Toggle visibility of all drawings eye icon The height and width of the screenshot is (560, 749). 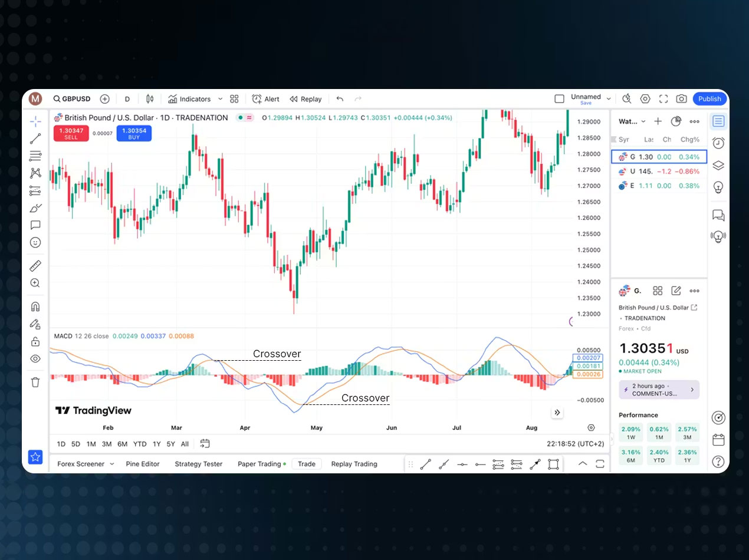[x=35, y=358]
